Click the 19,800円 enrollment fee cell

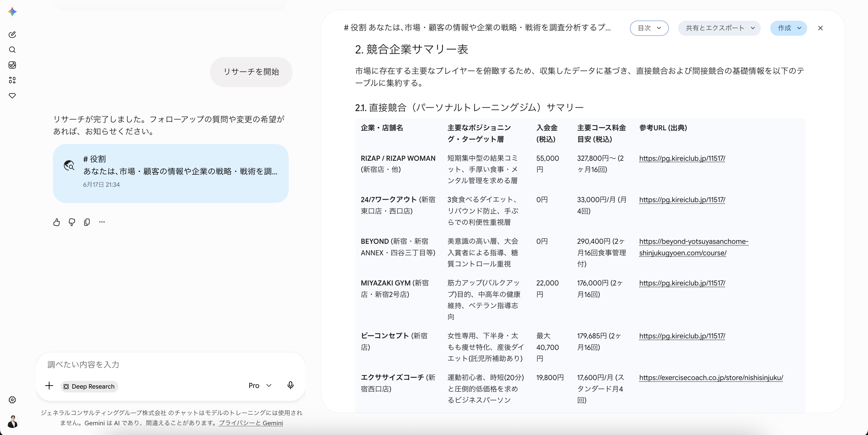(x=550, y=378)
